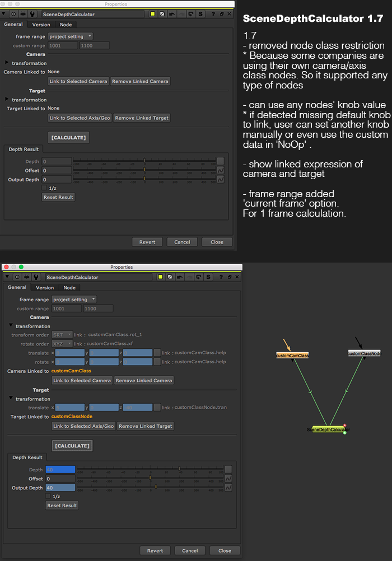Click the S button in the unlinked panel header
This screenshot has width=392, height=561.
point(200,14)
